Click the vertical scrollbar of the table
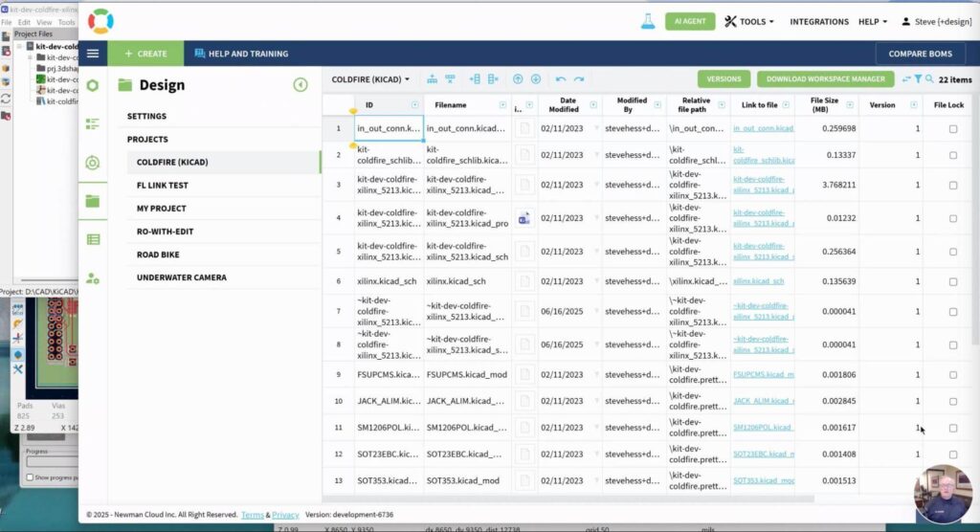Image resolution: width=980 pixels, height=532 pixels. [x=975, y=219]
